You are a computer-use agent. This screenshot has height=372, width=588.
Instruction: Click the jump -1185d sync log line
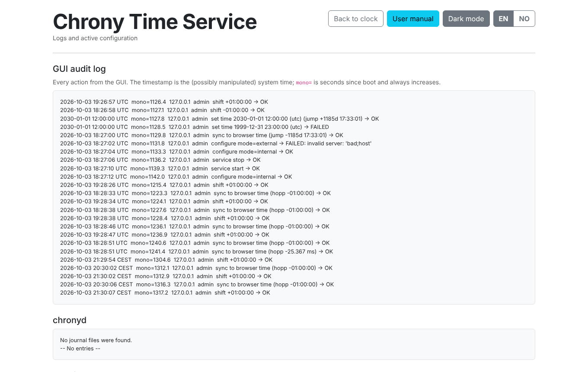(201, 135)
